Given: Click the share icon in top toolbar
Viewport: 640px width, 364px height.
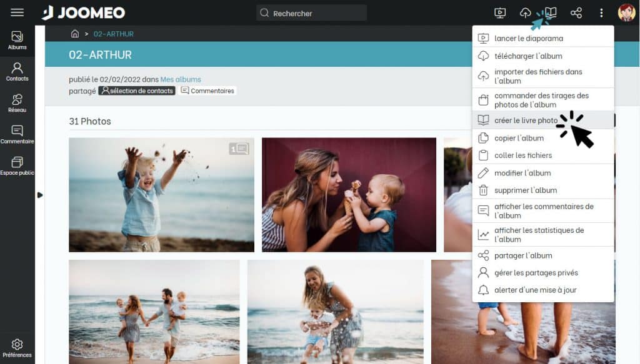Looking at the screenshot, I should click(x=576, y=13).
